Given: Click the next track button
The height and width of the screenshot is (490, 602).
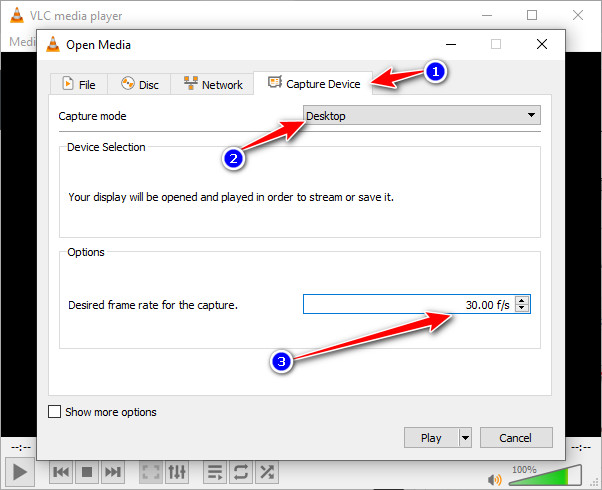Looking at the screenshot, I should tap(113, 472).
